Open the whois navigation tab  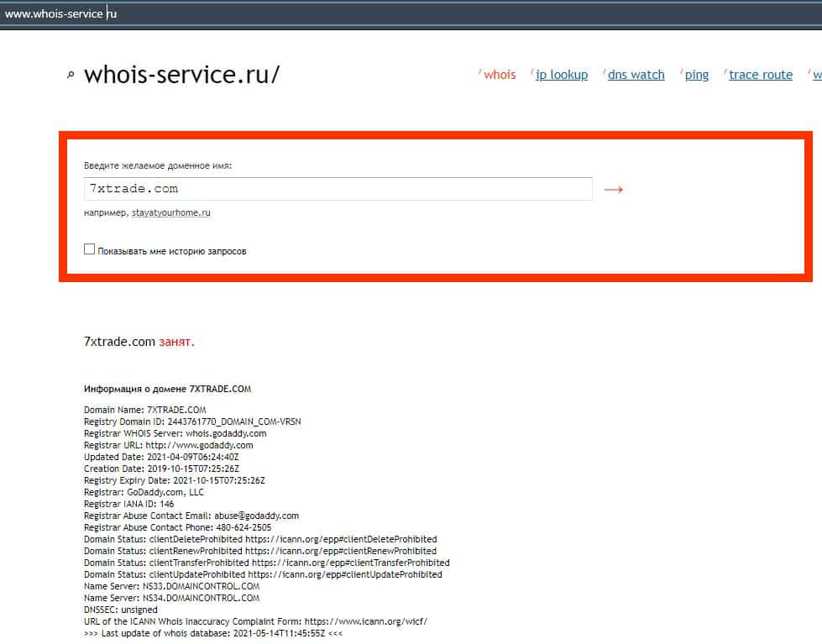tap(500, 75)
